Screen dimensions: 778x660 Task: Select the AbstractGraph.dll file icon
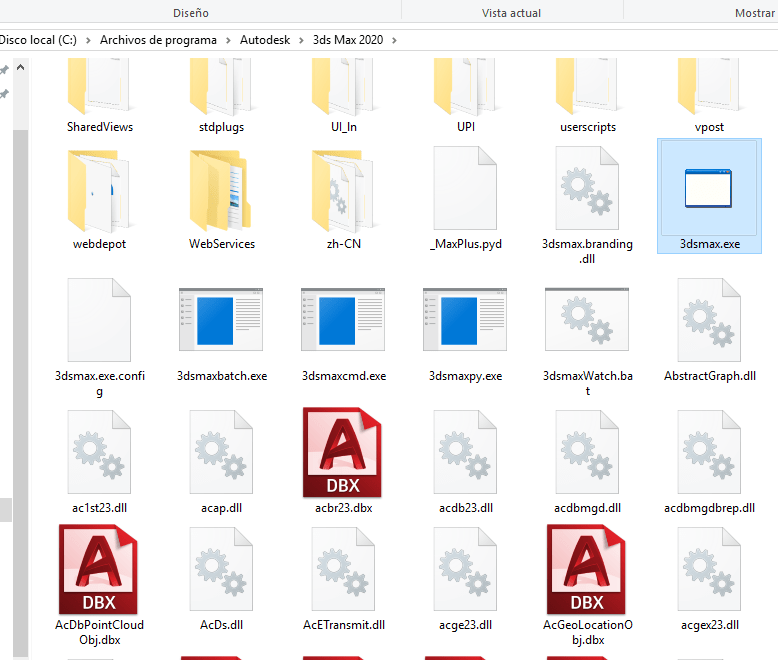[x=710, y=320]
